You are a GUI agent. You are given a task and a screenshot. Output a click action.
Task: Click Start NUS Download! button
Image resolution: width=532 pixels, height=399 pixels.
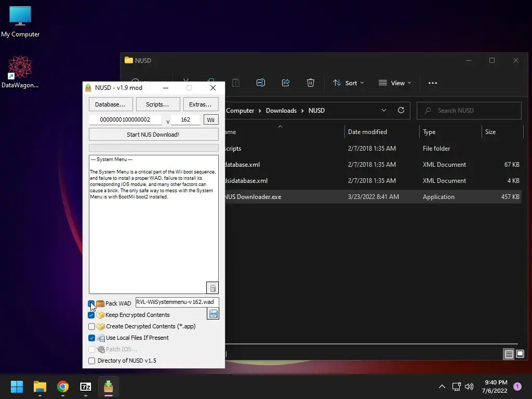tap(153, 135)
